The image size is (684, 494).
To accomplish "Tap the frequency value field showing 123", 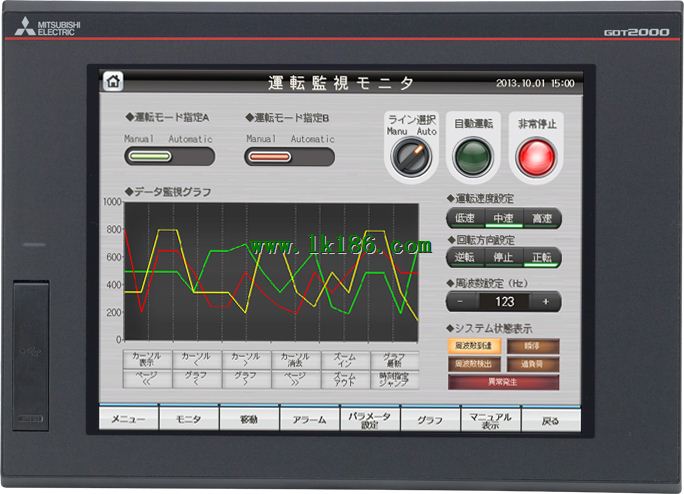I will point(504,301).
